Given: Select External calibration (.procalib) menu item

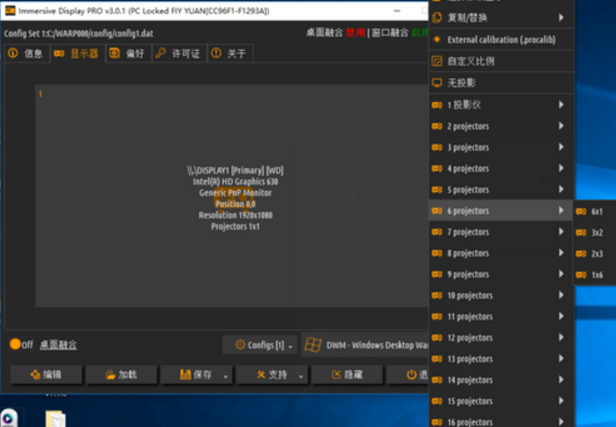Looking at the screenshot, I should coord(501,39).
